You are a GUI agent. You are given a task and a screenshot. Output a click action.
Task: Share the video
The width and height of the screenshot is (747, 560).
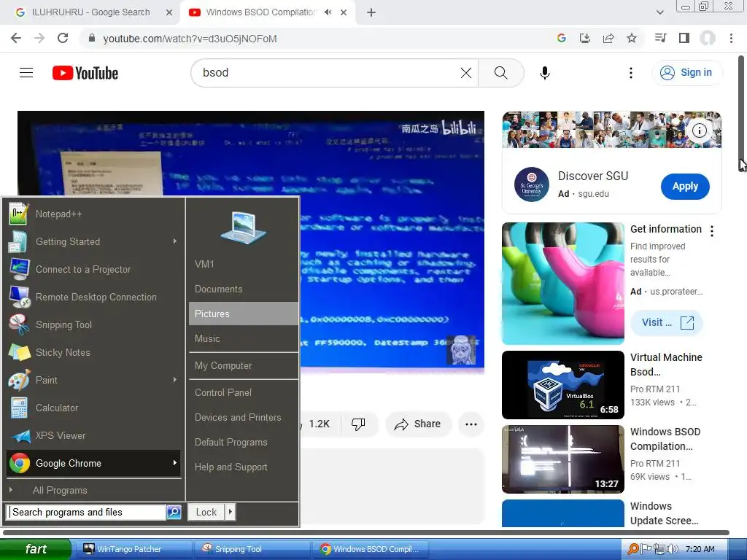pyautogui.click(x=418, y=424)
